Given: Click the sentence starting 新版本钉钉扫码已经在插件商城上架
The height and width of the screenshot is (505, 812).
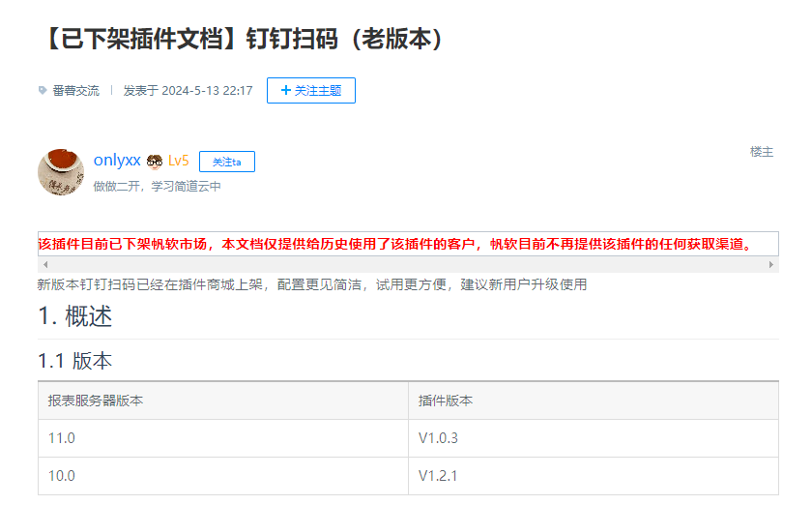Looking at the screenshot, I should 311,284.
